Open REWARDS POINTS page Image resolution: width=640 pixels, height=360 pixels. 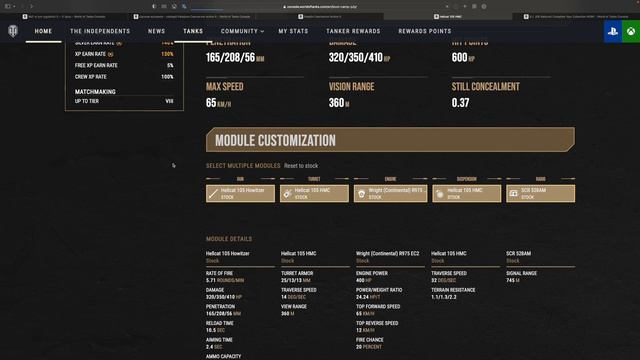point(425,31)
